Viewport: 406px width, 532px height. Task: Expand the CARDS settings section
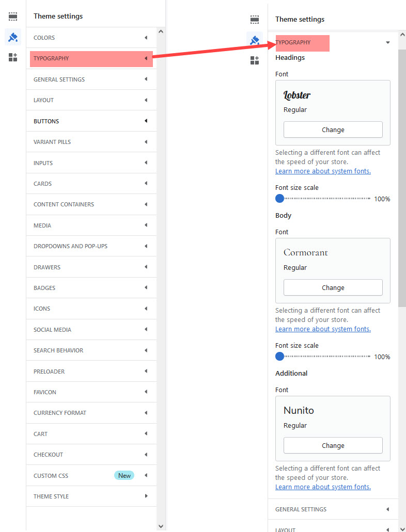(x=91, y=183)
